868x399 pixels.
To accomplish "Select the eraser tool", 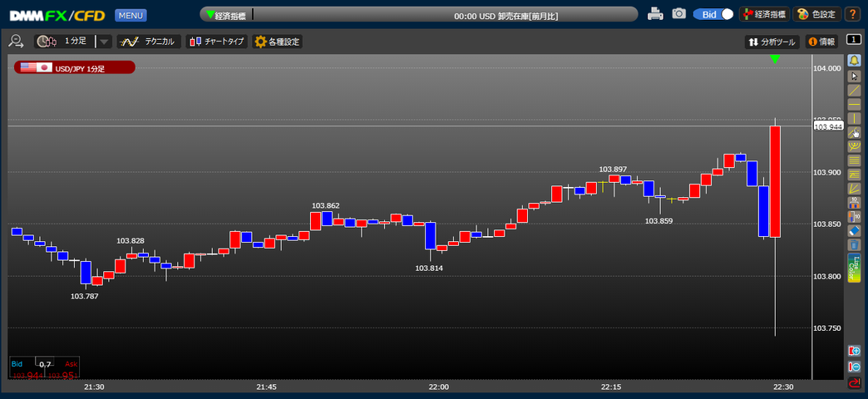I will [854, 230].
